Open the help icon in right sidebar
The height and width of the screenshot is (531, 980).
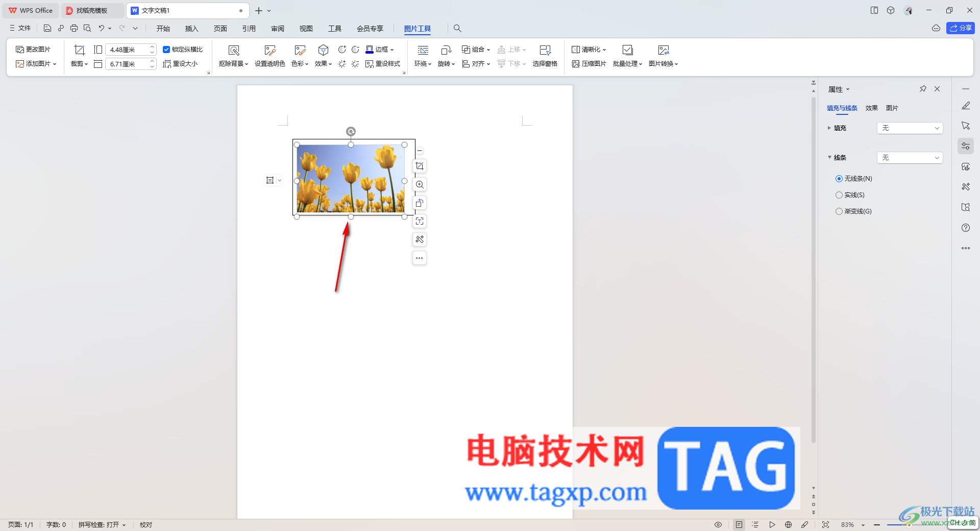(x=966, y=228)
